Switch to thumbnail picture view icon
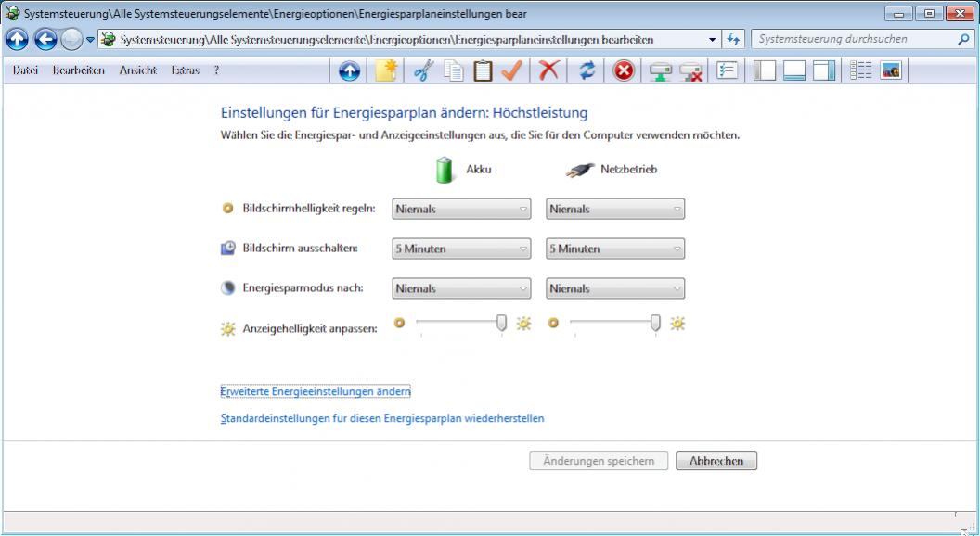The height and width of the screenshot is (536, 980). 891,70
